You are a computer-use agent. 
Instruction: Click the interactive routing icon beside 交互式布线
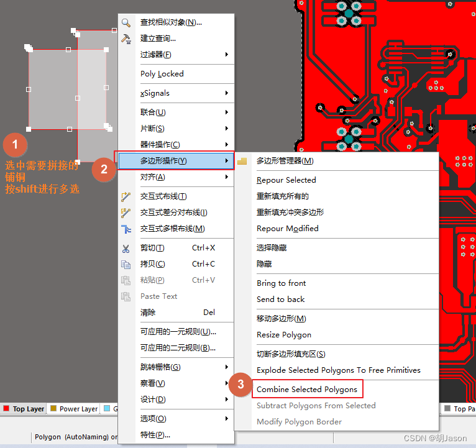click(x=126, y=197)
